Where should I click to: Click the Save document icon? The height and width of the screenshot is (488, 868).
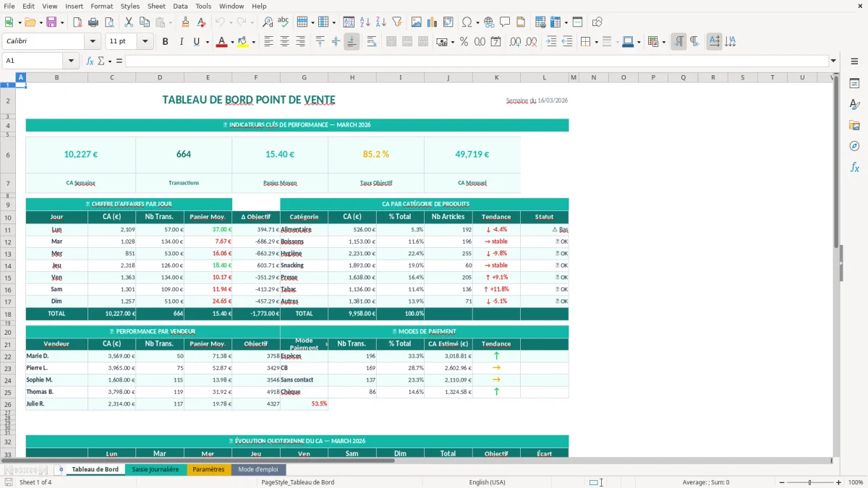pyautogui.click(x=52, y=22)
